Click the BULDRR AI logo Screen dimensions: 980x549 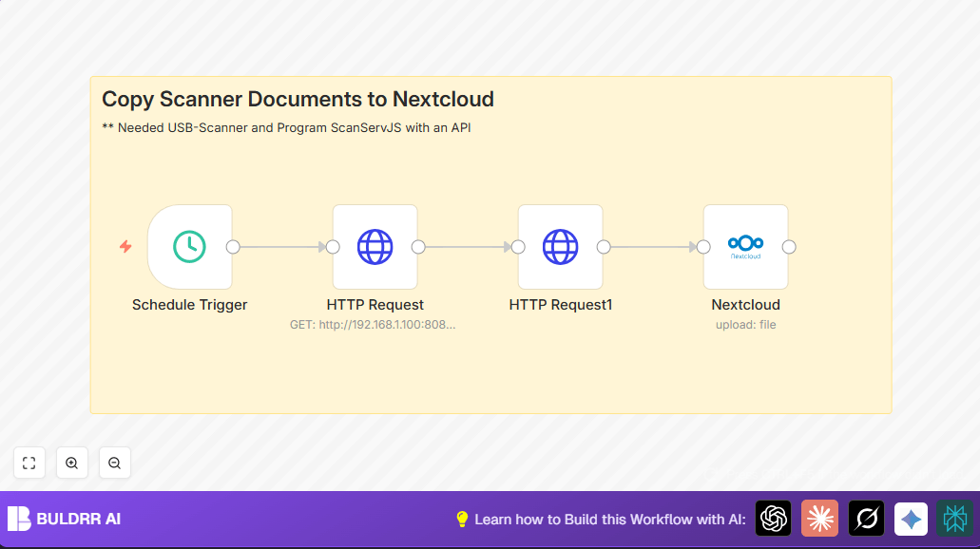(64, 519)
